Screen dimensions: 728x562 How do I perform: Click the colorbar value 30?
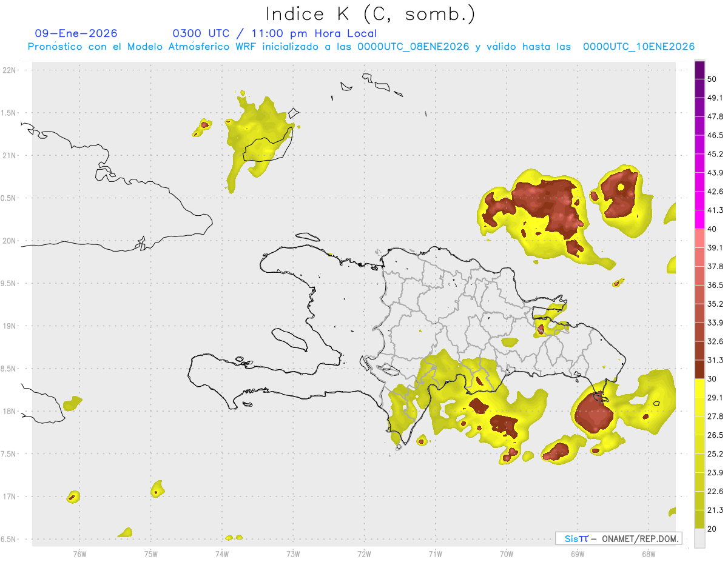pyautogui.click(x=712, y=379)
